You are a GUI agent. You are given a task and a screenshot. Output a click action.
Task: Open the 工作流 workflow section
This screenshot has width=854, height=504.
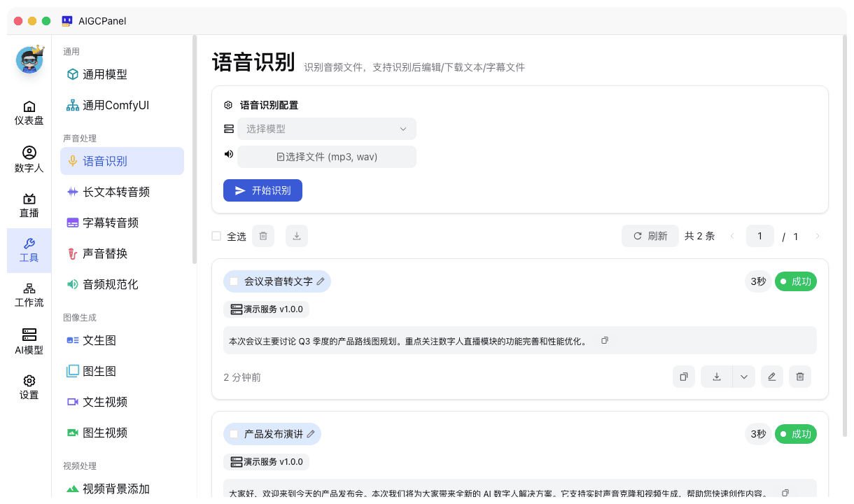point(29,295)
